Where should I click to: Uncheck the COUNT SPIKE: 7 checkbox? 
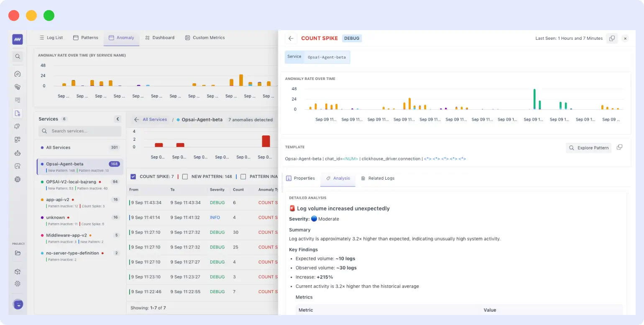(x=133, y=177)
